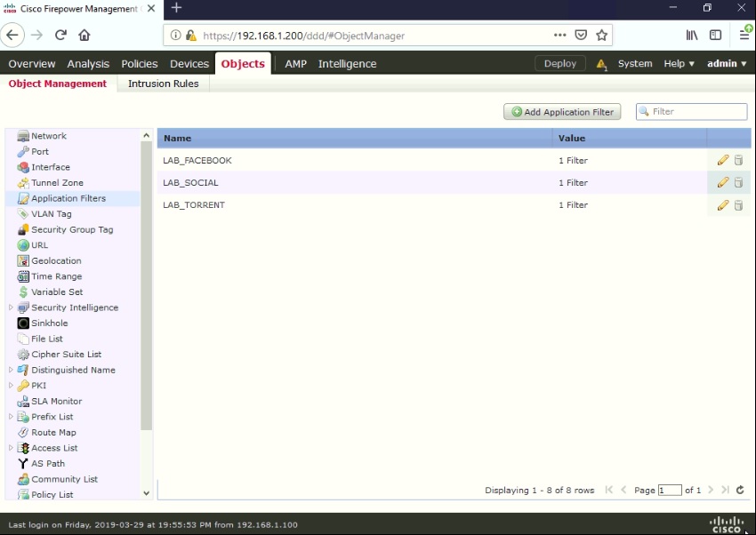Click the Filter search field

click(691, 112)
